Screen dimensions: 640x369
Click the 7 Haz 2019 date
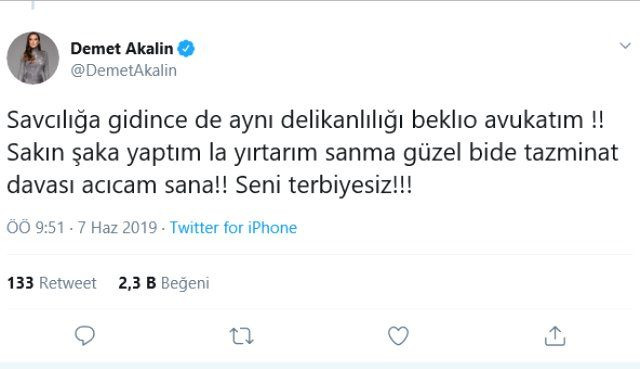click(x=117, y=227)
